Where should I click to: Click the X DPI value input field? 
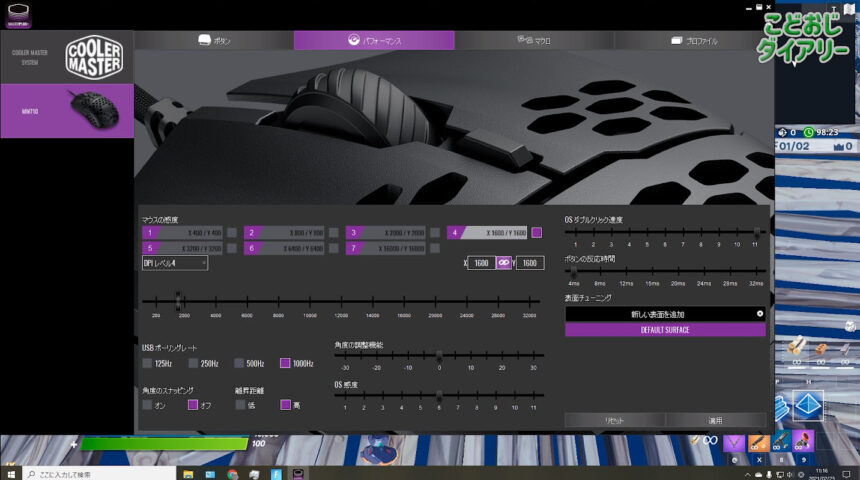pos(480,263)
